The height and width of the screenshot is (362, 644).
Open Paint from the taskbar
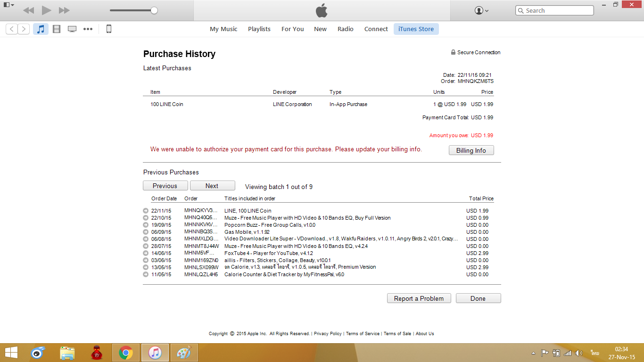point(184,353)
